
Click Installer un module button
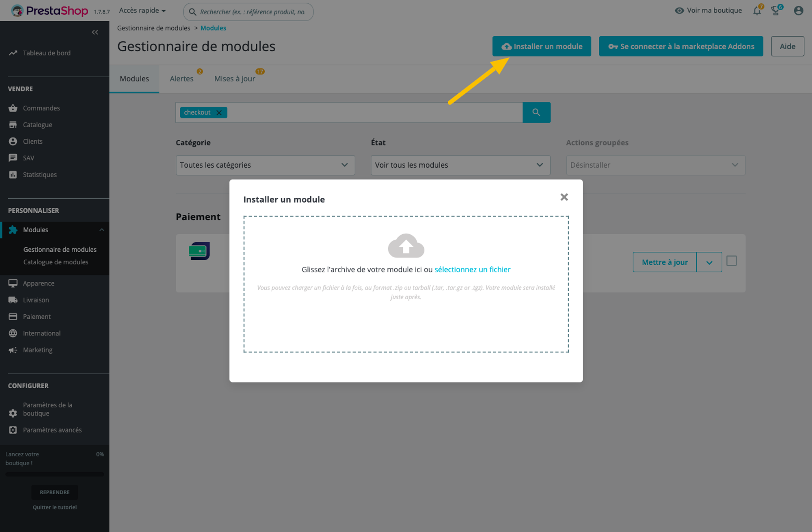[x=542, y=46]
